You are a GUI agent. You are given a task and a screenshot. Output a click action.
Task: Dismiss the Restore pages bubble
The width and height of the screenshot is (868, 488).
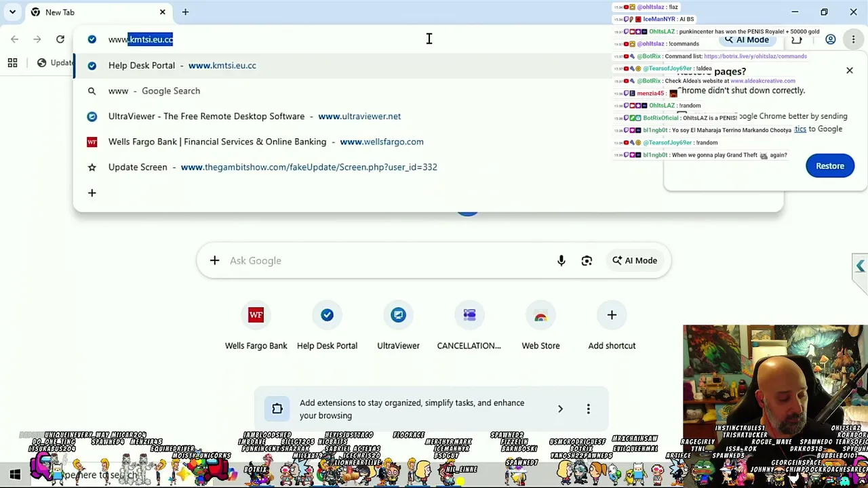coord(850,70)
